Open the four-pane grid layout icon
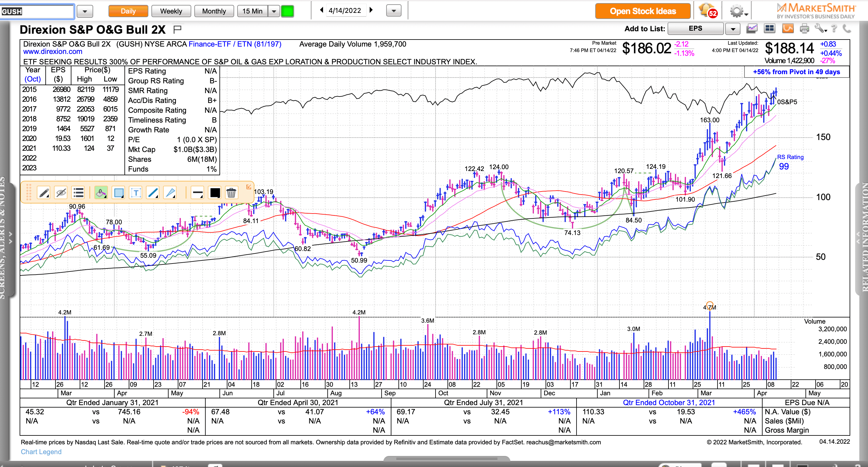The image size is (868, 467). click(770, 28)
